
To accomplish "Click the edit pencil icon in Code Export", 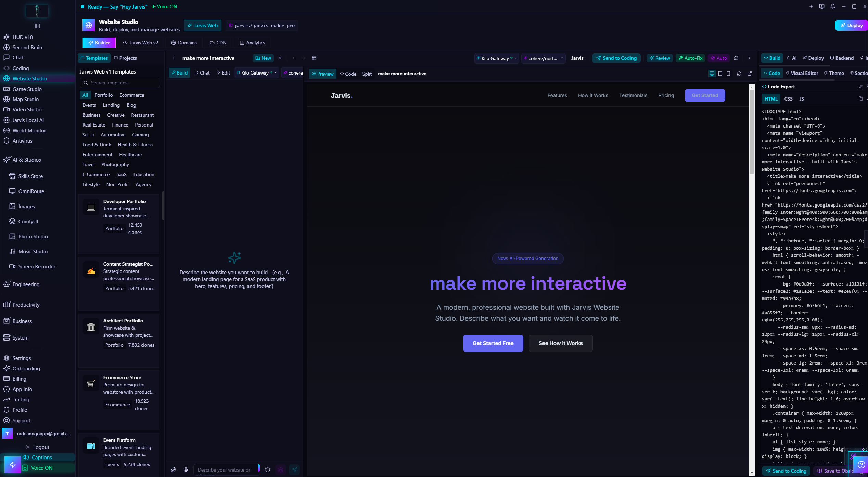I will (861, 87).
